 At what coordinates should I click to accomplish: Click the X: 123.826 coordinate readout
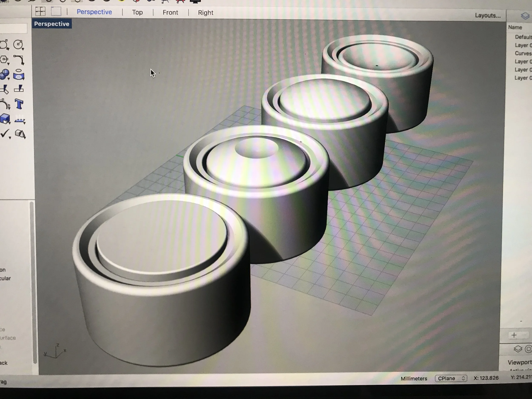[x=486, y=378]
